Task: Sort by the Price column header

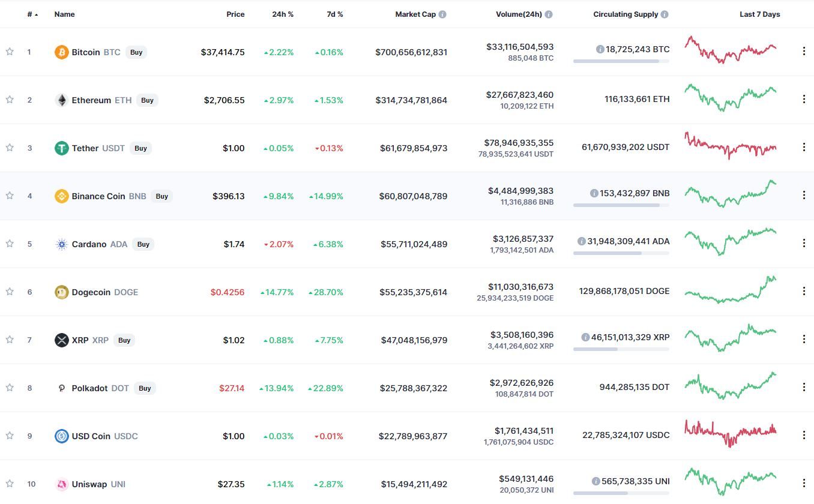Action: coord(235,14)
